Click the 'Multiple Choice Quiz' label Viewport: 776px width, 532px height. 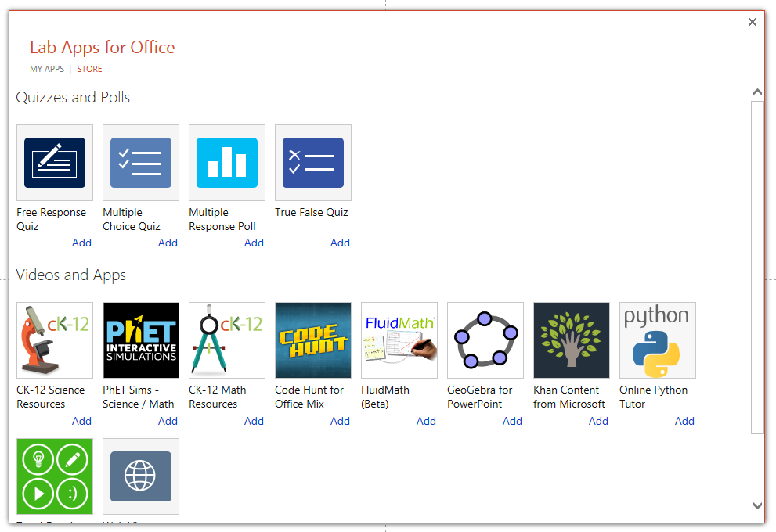pyautogui.click(x=132, y=219)
